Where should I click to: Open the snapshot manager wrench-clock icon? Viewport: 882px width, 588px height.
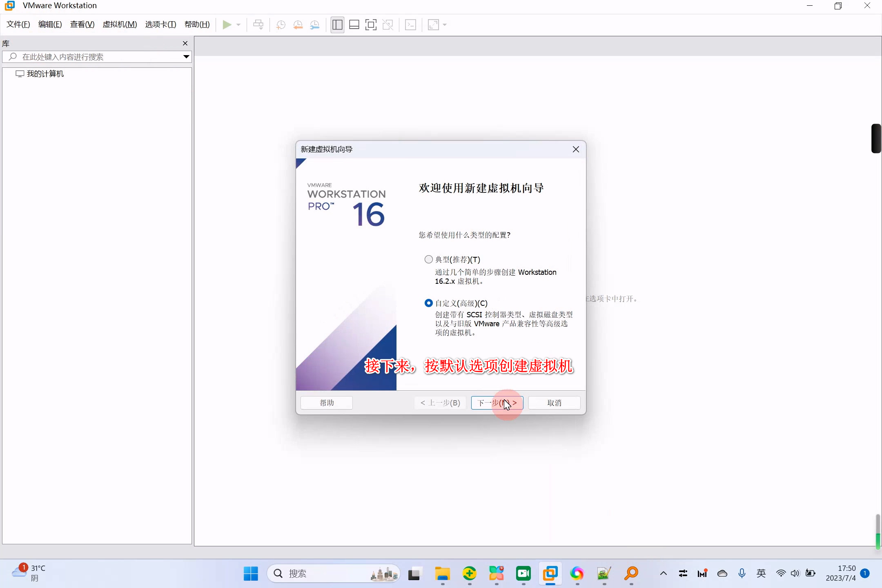[x=314, y=24]
